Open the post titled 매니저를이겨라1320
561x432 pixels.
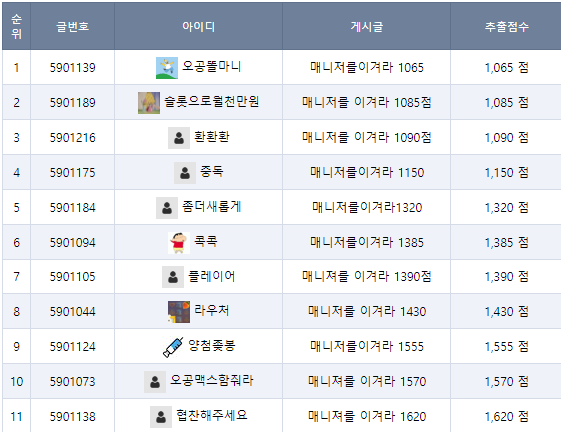coord(367,207)
